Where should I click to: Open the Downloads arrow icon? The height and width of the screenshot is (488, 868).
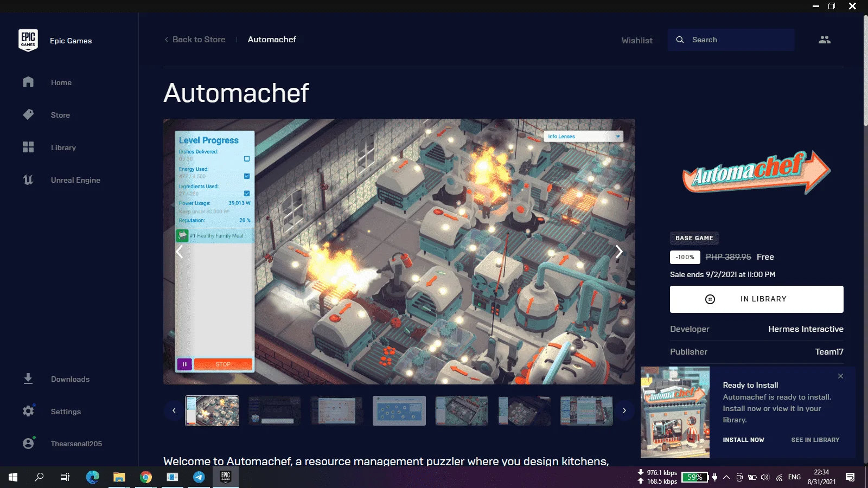28,378
